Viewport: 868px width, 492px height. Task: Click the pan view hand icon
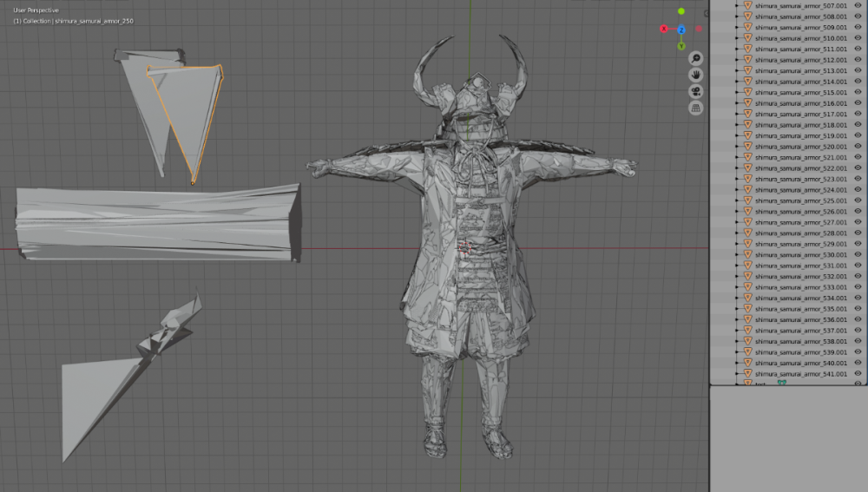[695, 75]
